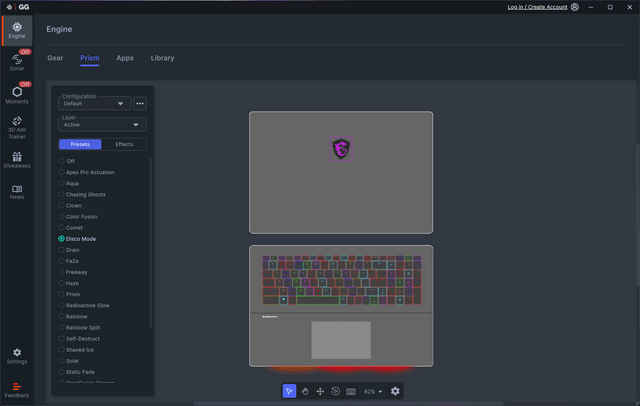The height and width of the screenshot is (406, 640).
Task: Click the laptop touchpad area in preview
Action: pos(341,340)
